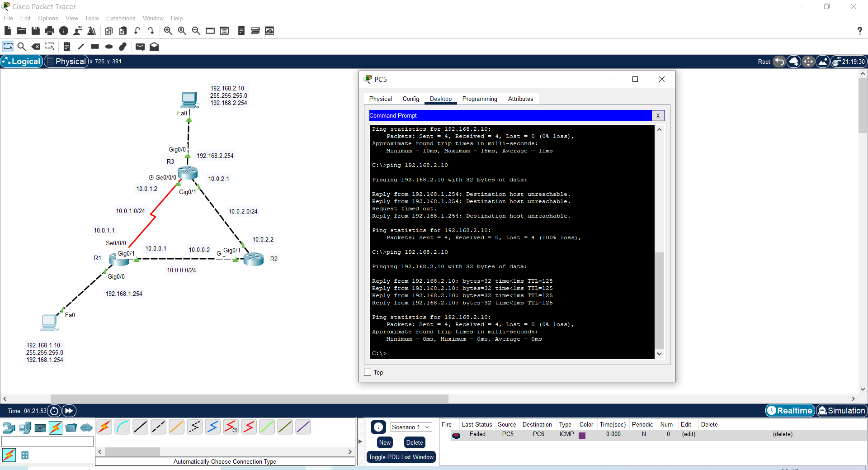Open the Extensions menu
The image size is (868, 470).
(121, 18)
